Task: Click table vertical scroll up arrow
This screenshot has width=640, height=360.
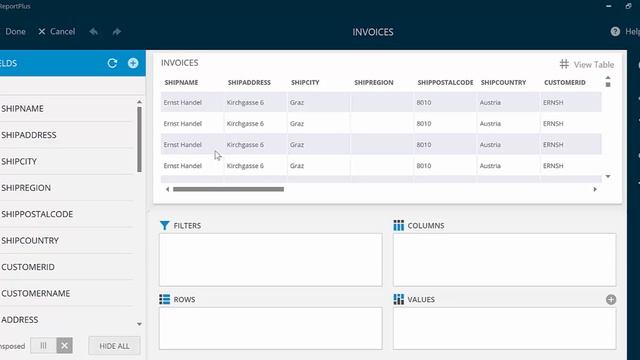Action: [x=608, y=78]
